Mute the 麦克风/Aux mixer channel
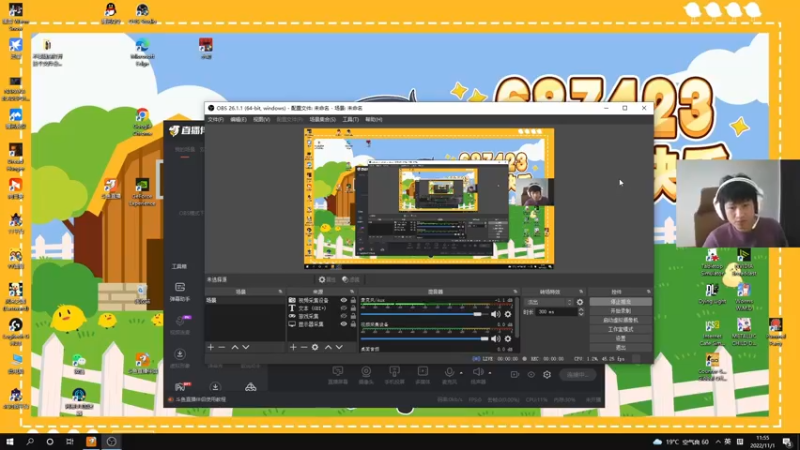Viewport: 800px width, 450px height. tap(495, 314)
